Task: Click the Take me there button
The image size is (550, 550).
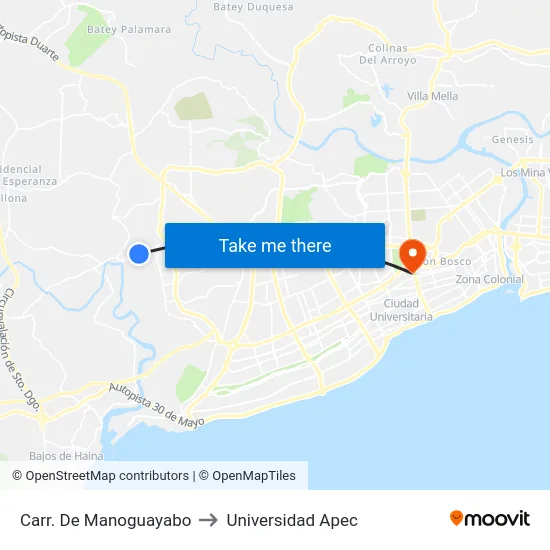Action: 275,246
